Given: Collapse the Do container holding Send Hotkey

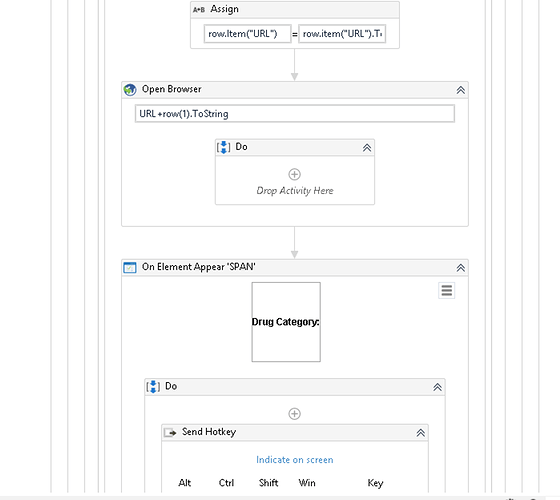Looking at the screenshot, I should tap(438, 387).
